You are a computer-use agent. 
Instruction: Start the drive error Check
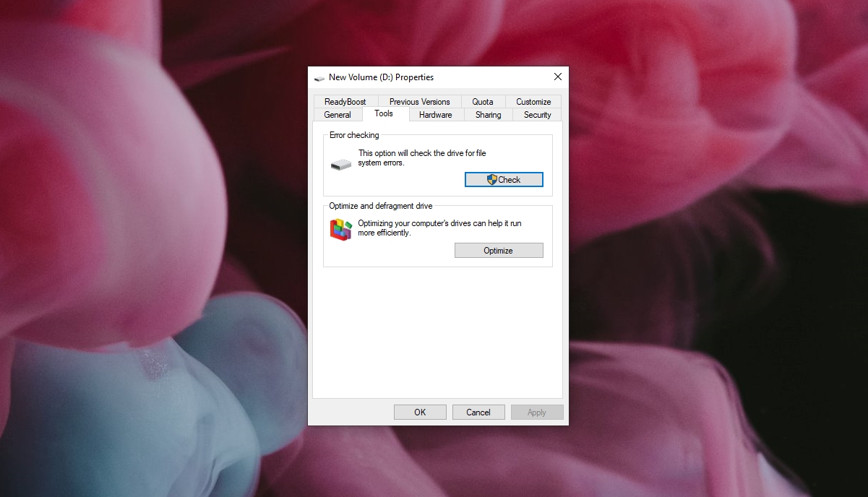click(504, 180)
